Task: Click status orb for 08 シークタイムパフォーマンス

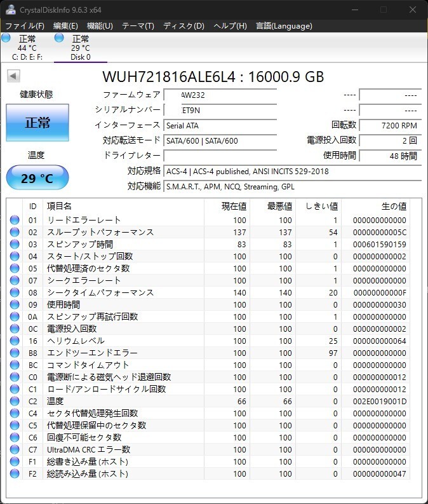Action: (15, 292)
